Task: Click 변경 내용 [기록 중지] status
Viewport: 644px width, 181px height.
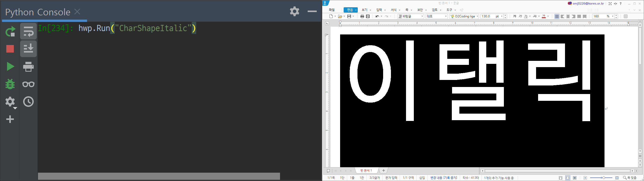Action: pos(444,178)
